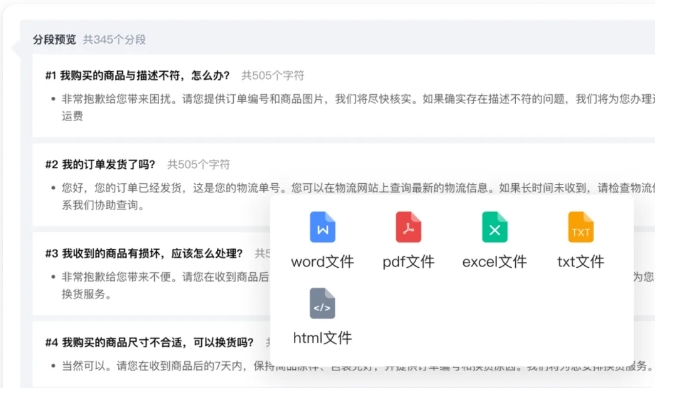Click the txt文件 label
Image resolution: width=676 pixels, height=412 pixels.
[x=581, y=262]
